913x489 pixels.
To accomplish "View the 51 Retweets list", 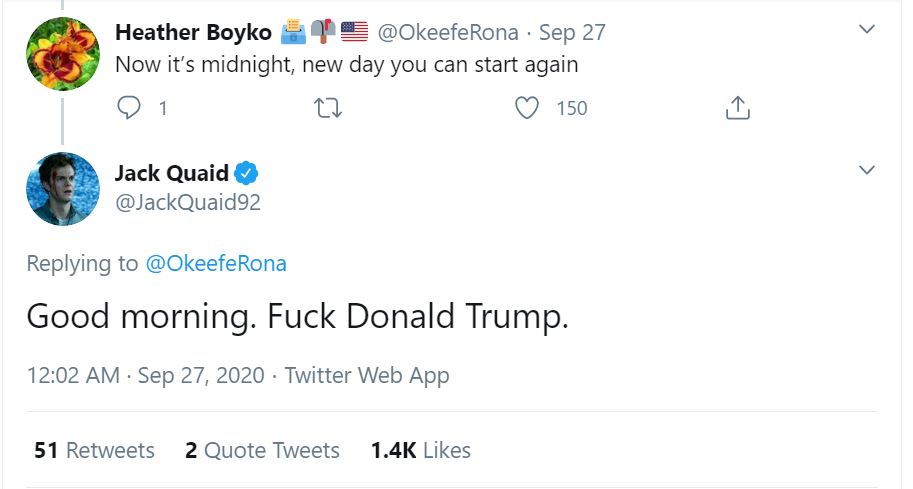I will (94, 450).
